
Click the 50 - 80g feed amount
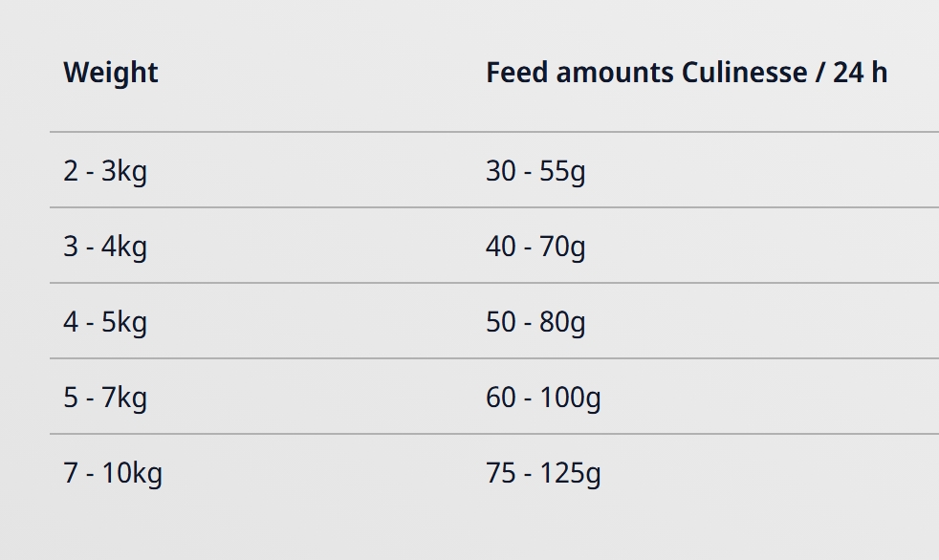[535, 322]
